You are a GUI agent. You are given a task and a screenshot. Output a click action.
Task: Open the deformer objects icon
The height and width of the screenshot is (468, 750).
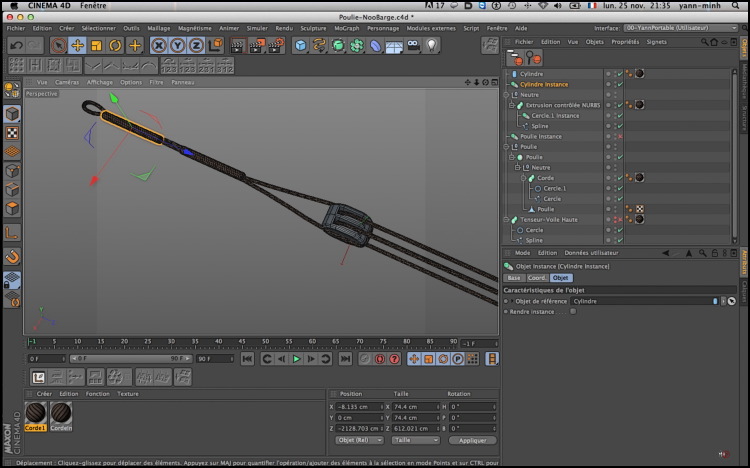[375, 45]
